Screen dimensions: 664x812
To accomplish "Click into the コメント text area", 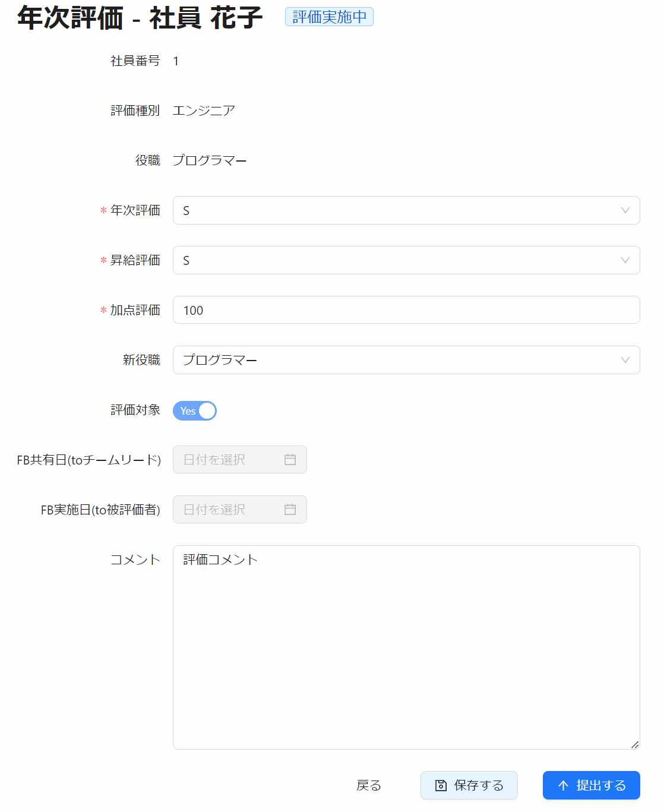I will [406, 647].
